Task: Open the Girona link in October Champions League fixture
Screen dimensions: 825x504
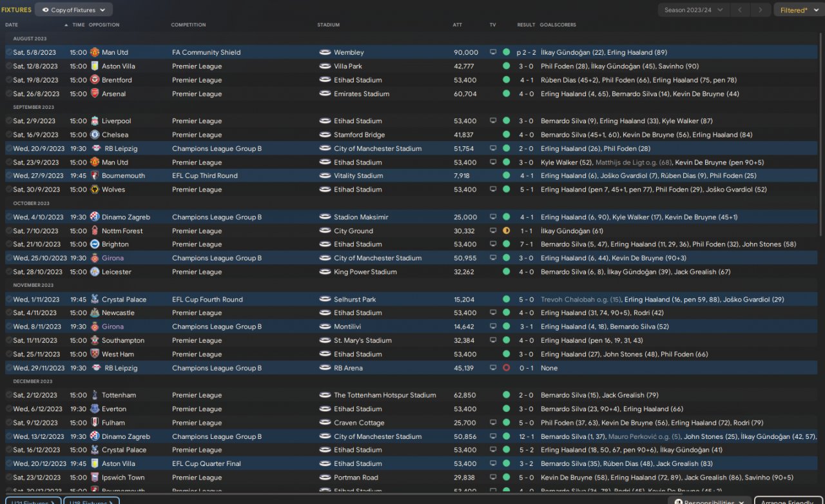Action: coord(113,258)
